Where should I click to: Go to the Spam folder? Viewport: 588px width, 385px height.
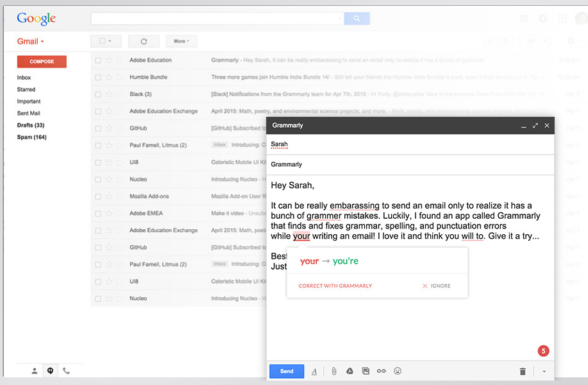pos(31,137)
